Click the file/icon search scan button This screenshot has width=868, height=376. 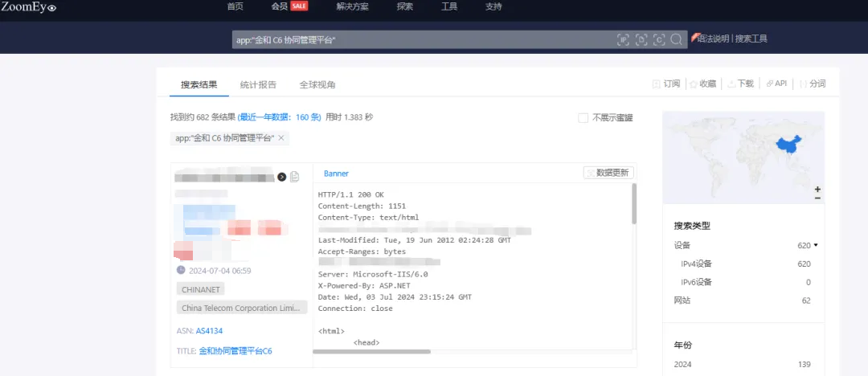tap(641, 39)
